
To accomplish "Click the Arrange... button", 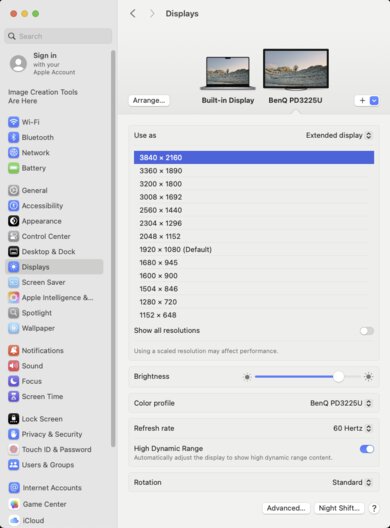I will pyautogui.click(x=149, y=100).
